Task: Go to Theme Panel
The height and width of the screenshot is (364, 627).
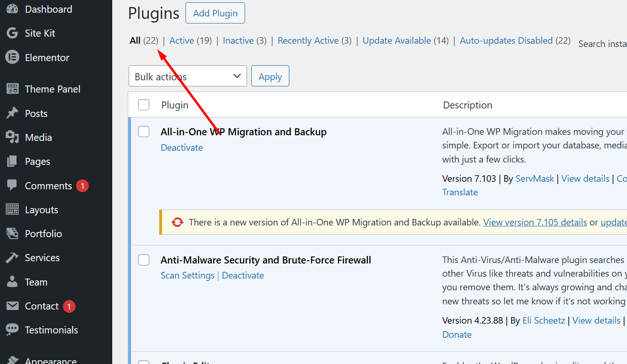Action: point(53,89)
